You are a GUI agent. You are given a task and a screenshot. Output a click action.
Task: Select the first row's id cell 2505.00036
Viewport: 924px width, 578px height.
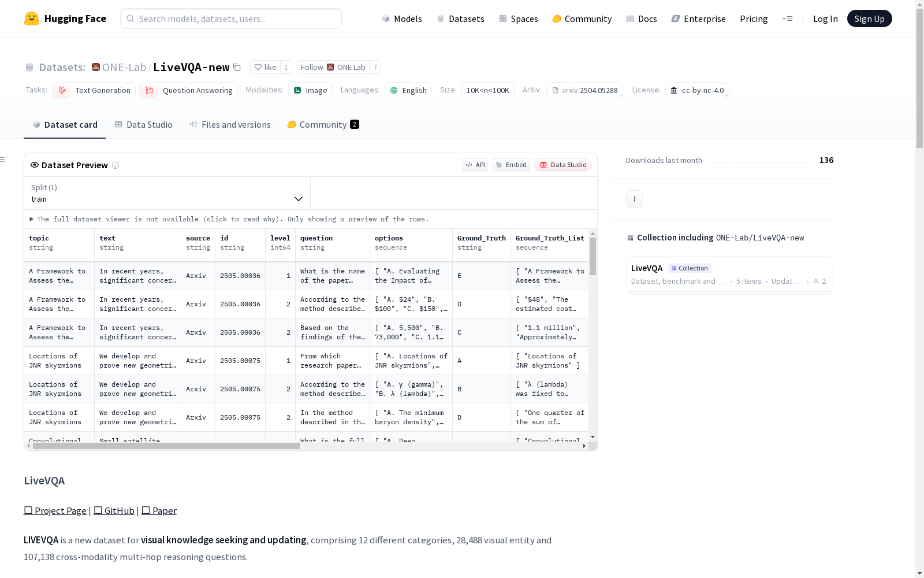point(240,276)
